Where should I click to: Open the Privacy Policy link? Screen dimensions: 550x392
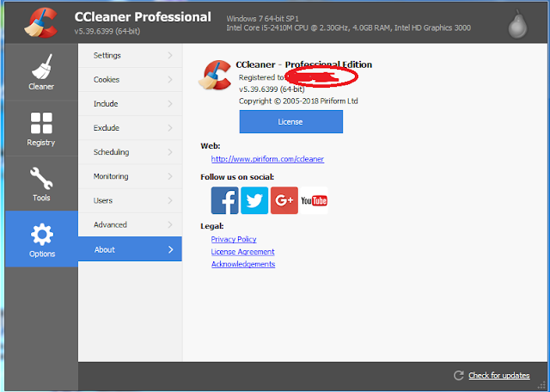(234, 239)
